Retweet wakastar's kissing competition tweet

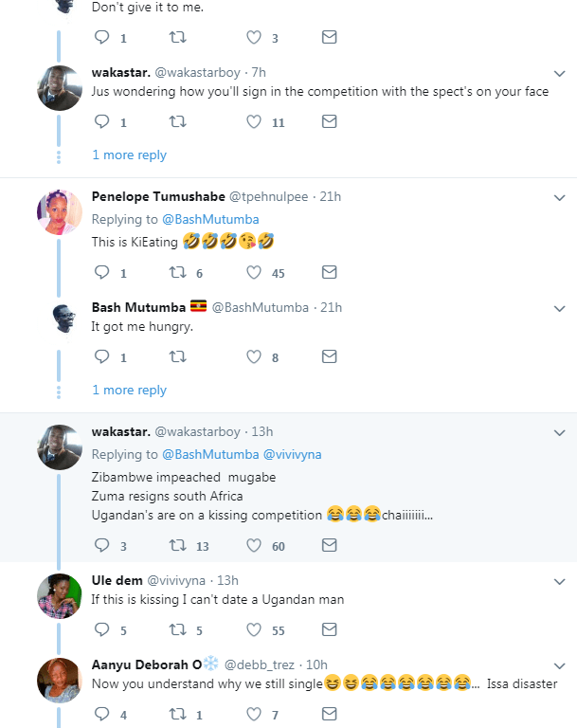(x=176, y=545)
